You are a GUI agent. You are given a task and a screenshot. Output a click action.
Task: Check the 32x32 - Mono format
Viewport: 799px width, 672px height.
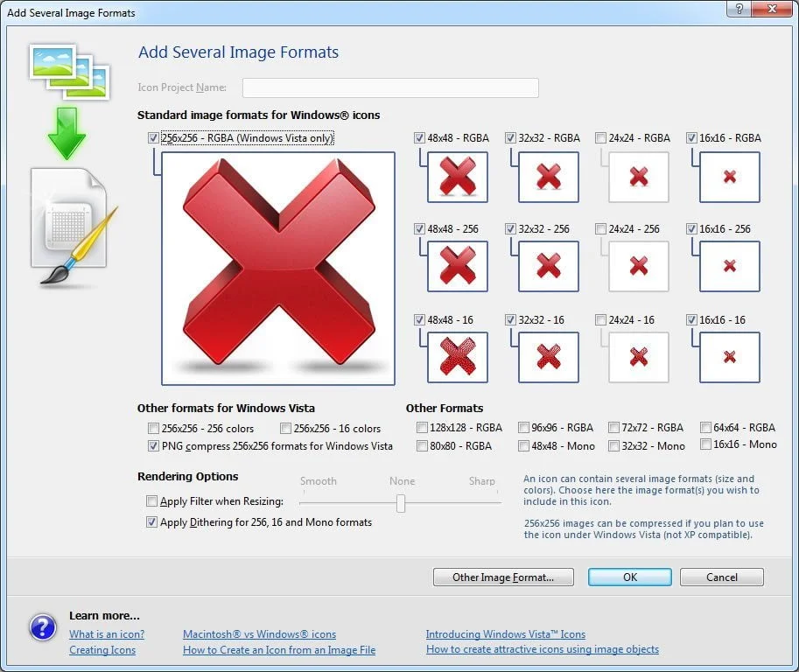(x=613, y=445)
